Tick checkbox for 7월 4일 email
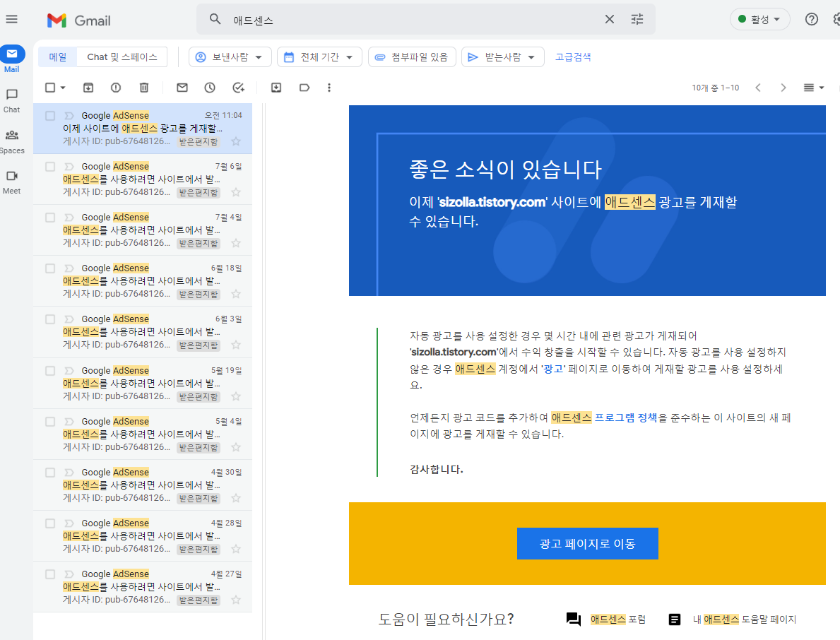 (x=50, y=218)
